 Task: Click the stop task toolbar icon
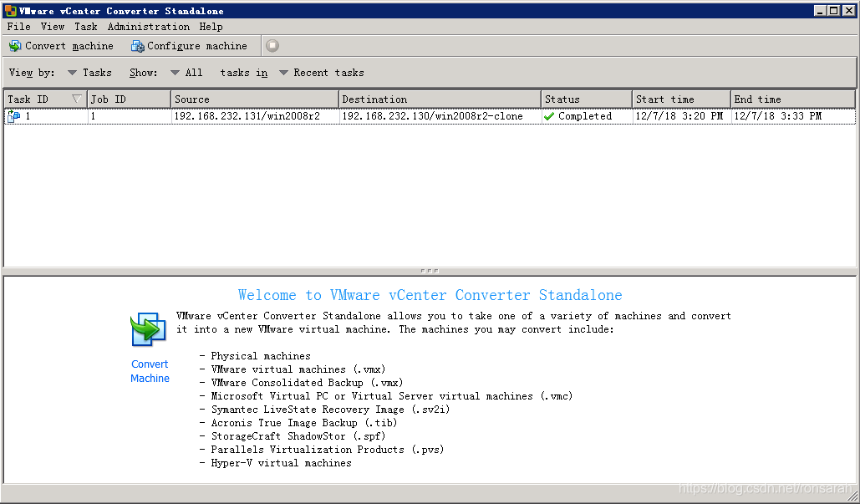[272, 46]
